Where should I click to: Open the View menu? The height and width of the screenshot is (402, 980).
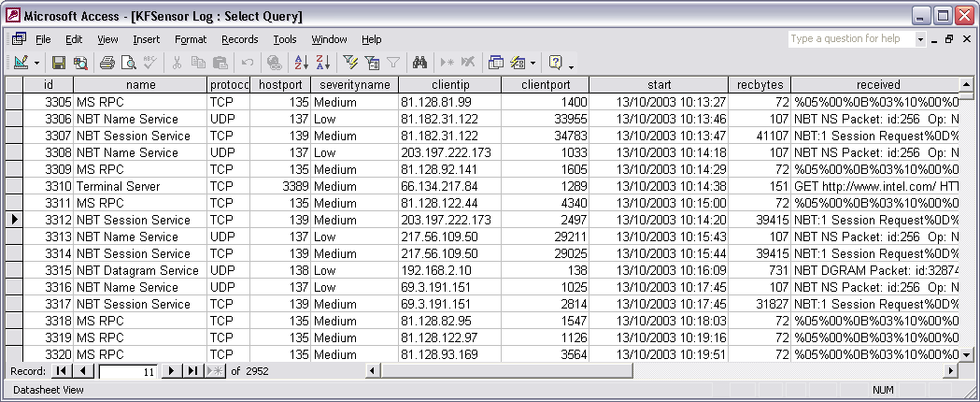point(107,39)
